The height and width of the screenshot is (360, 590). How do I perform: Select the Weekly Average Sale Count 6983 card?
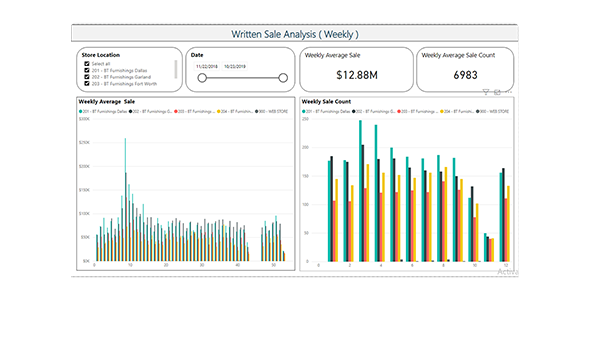pos(465,70)
